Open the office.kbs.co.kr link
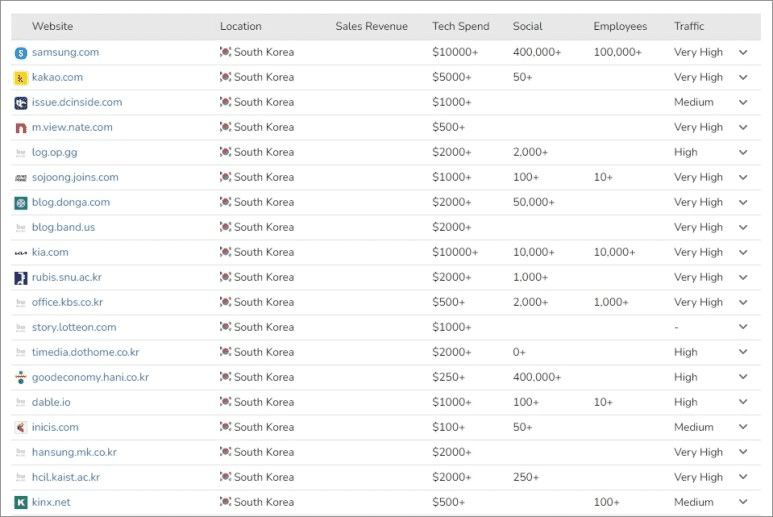The width and height of the screenshot is (773, 517). [67, 302]
